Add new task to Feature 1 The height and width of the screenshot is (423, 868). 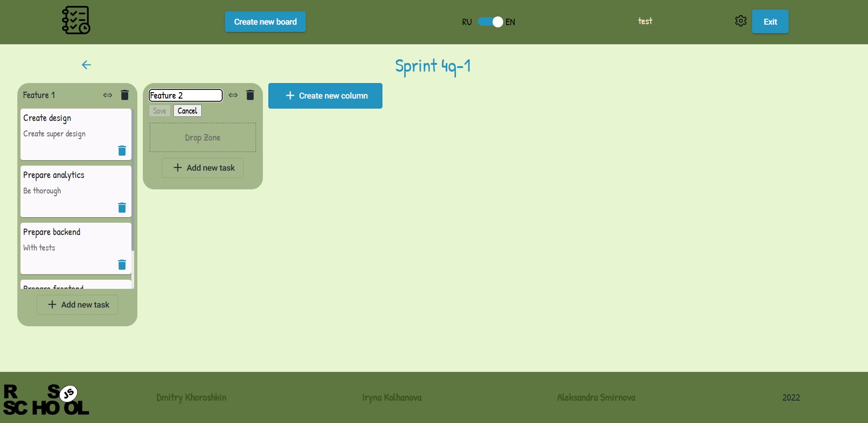(77, 304)
